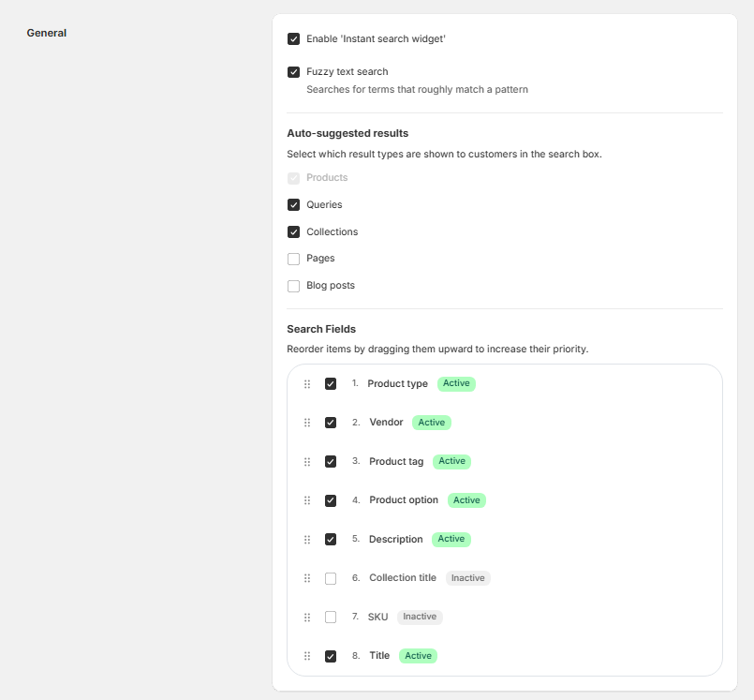Click drag handle beside SKU row
The height and width of the screenshot is (700, 754).
[x=307, y=618]
